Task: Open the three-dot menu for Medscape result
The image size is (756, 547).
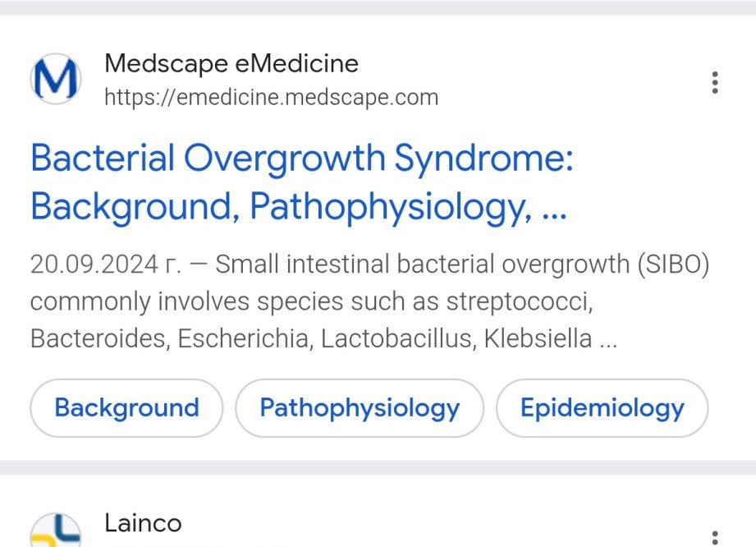Action: click(715, 82)
